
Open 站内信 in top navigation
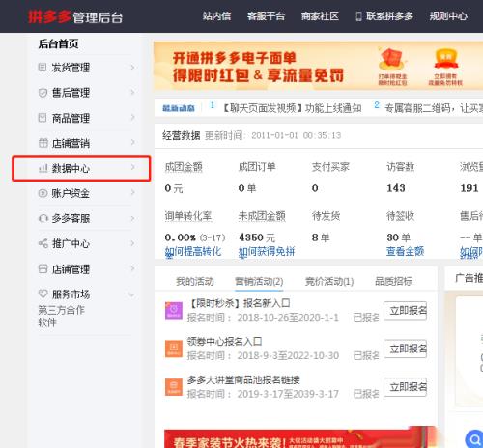pos(216,16)
